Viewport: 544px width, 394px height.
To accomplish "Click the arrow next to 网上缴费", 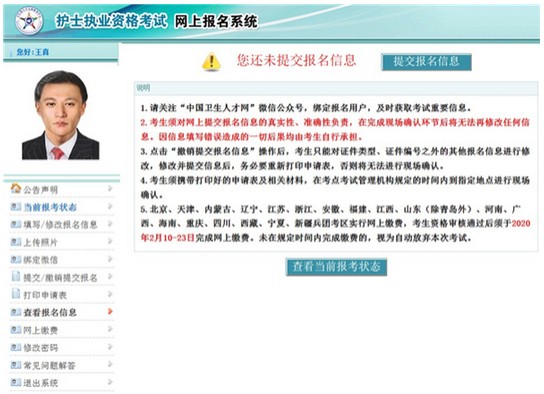I will pyautogui.click(x=110, y=329).
